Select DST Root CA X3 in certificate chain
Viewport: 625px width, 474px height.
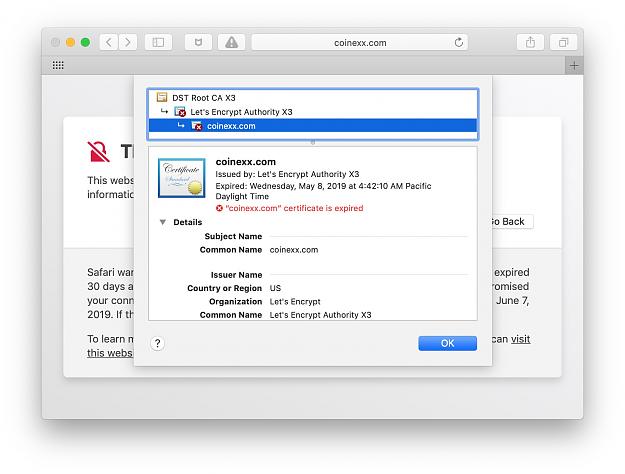tap(313, 98)
